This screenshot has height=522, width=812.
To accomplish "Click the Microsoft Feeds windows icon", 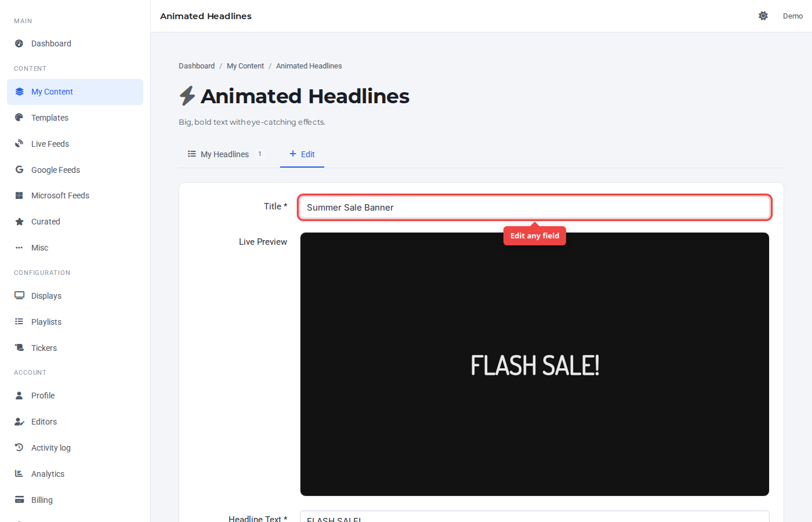I will click(x=19, y=195).
